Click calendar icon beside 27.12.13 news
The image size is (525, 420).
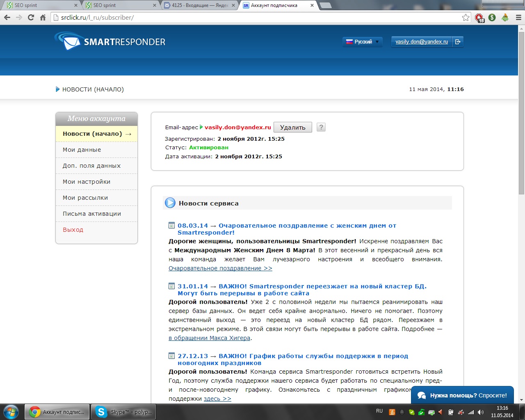172,356
